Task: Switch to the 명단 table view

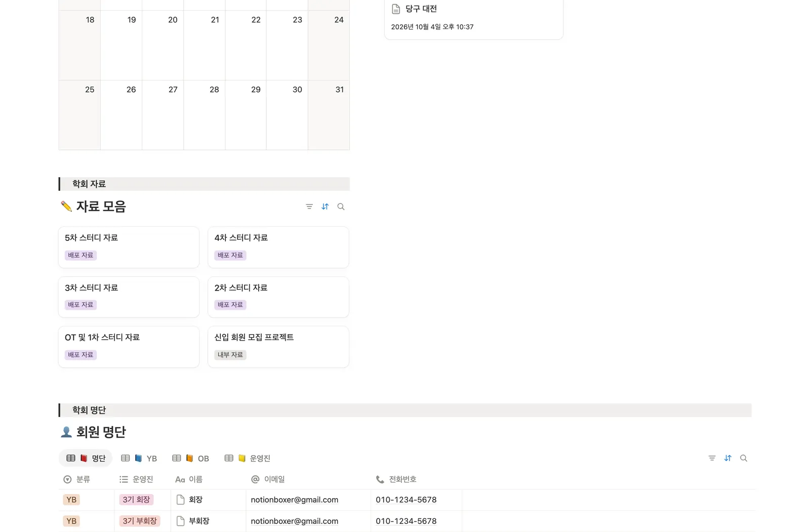Action: [x=86, y=458]
